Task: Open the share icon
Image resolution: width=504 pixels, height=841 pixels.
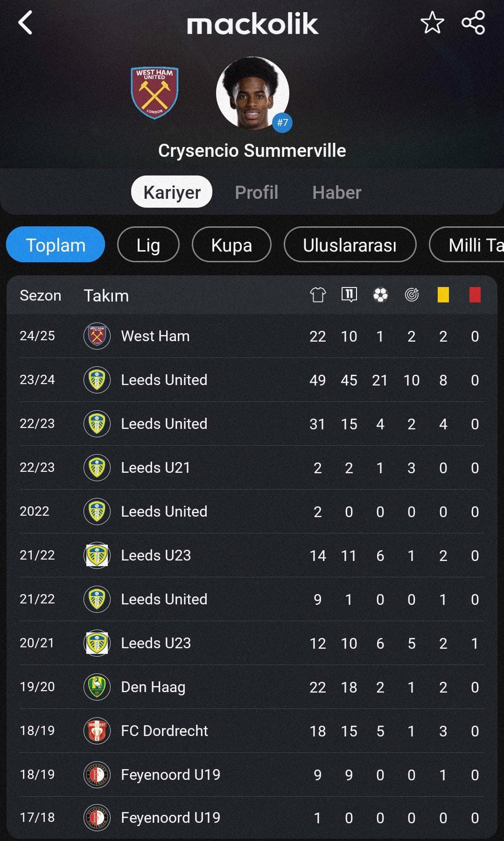Action: click(473, 23)
